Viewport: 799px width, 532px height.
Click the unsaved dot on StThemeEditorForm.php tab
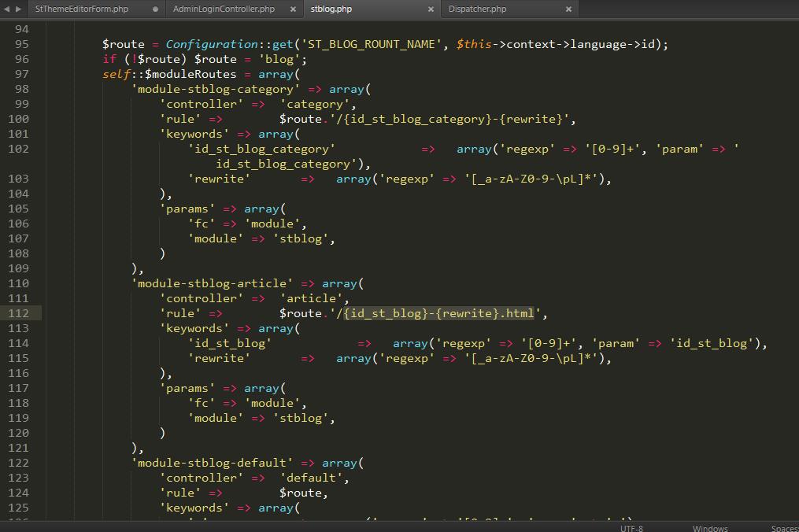tap(155, 9)
